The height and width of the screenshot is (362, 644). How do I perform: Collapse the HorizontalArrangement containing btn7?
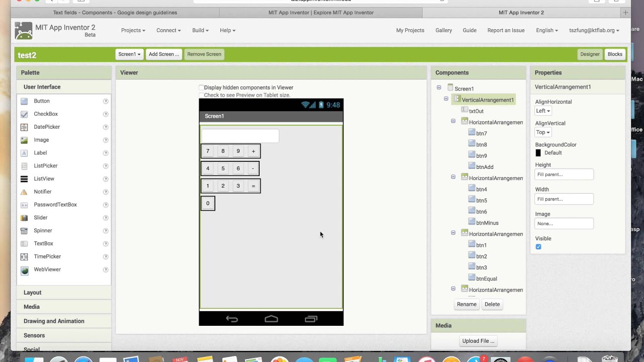coord(453,121)
